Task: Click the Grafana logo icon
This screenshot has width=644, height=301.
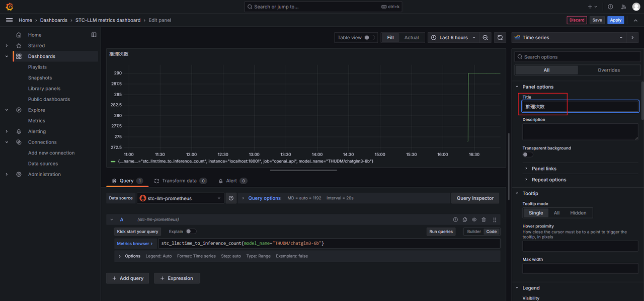Action: point(9,7)
